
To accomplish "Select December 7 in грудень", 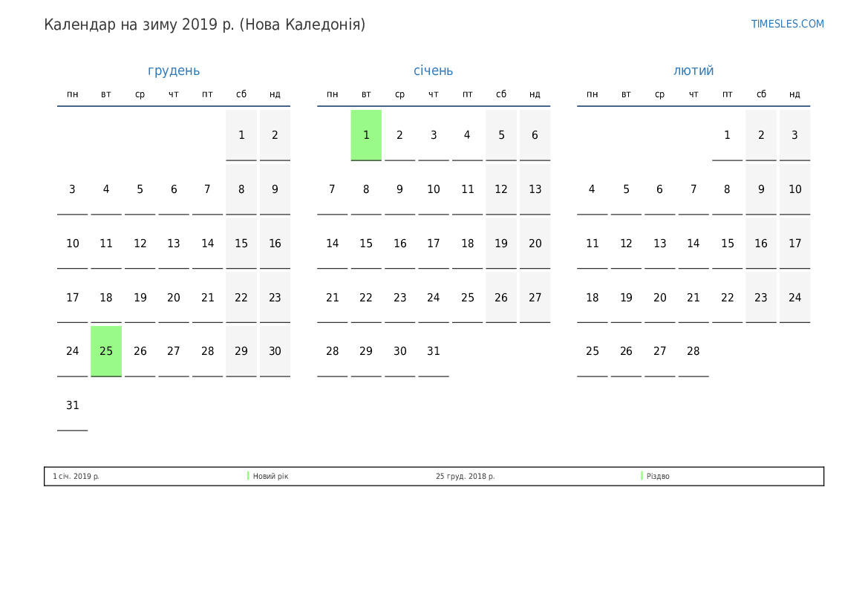I will coord(208,189).
